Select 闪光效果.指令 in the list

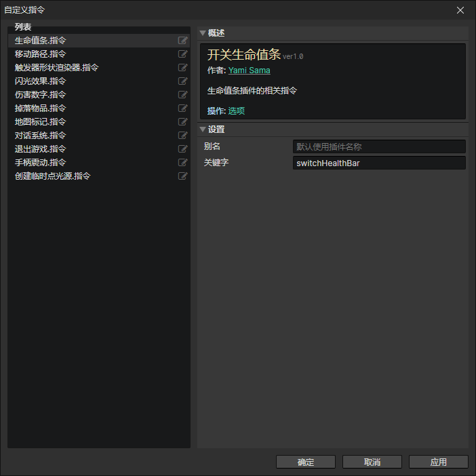tap(99, 81)
